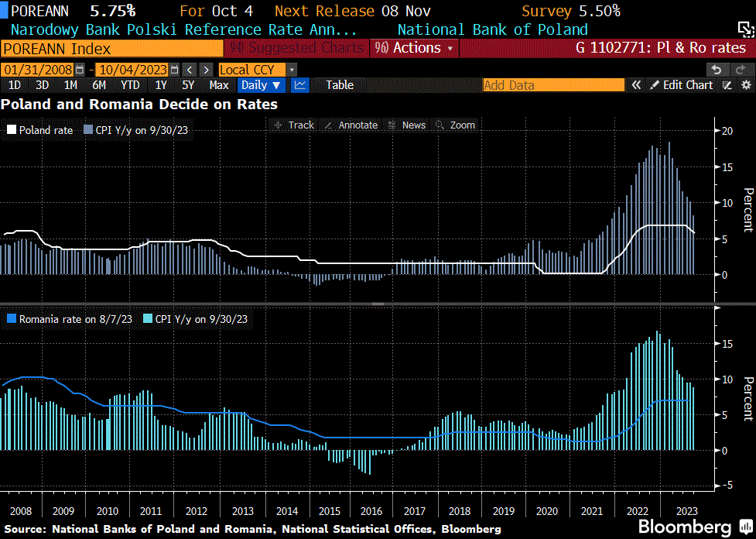The height and width of the screenshot is (539, 756).
Task: Step date range back with left arrow
Action: 190,70
